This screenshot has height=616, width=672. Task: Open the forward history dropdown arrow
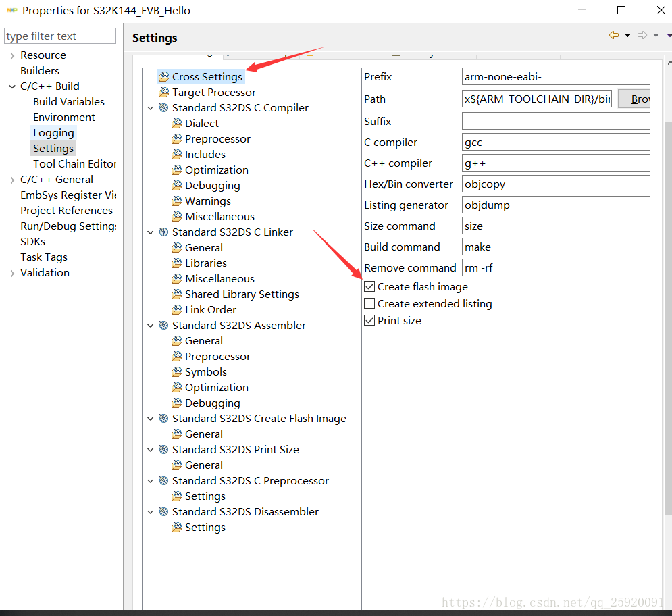[656, 36]
